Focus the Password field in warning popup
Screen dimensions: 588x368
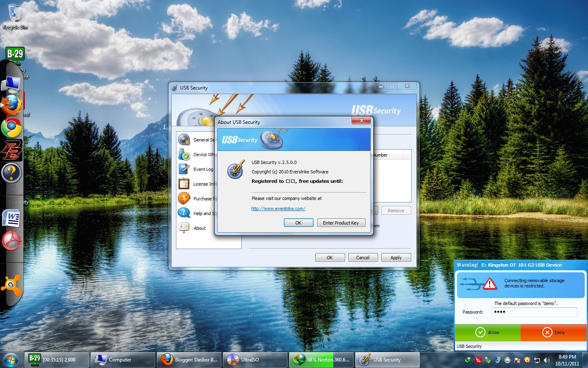(534, 312)
